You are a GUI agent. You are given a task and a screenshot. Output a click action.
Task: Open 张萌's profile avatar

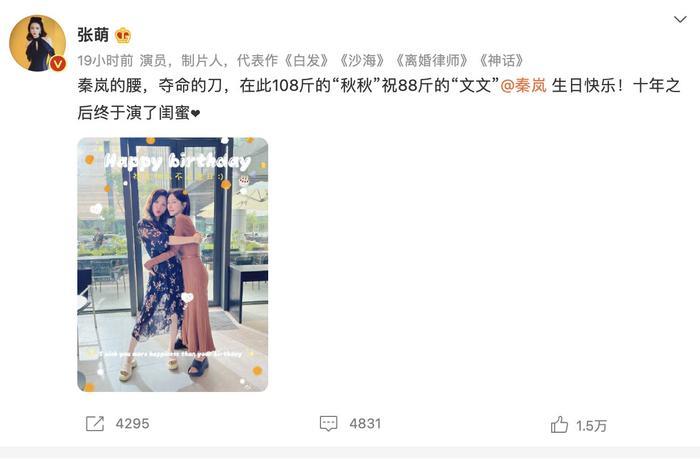pyautogui.click(x=38, y=43)
